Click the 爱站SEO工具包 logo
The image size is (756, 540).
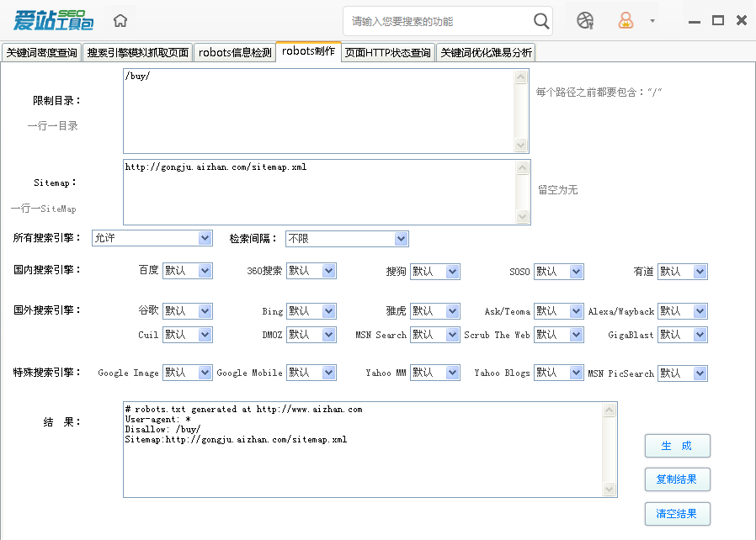pos(53,20)
